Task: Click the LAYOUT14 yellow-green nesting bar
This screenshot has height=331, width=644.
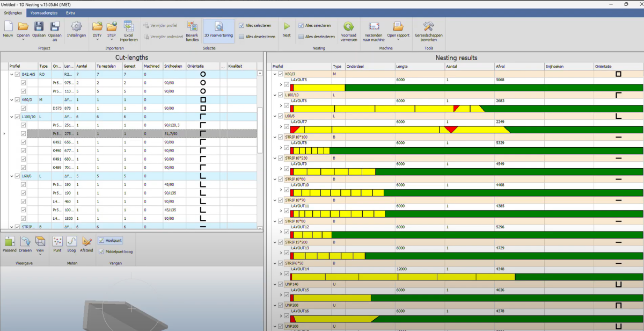Action: pos(467,277)
